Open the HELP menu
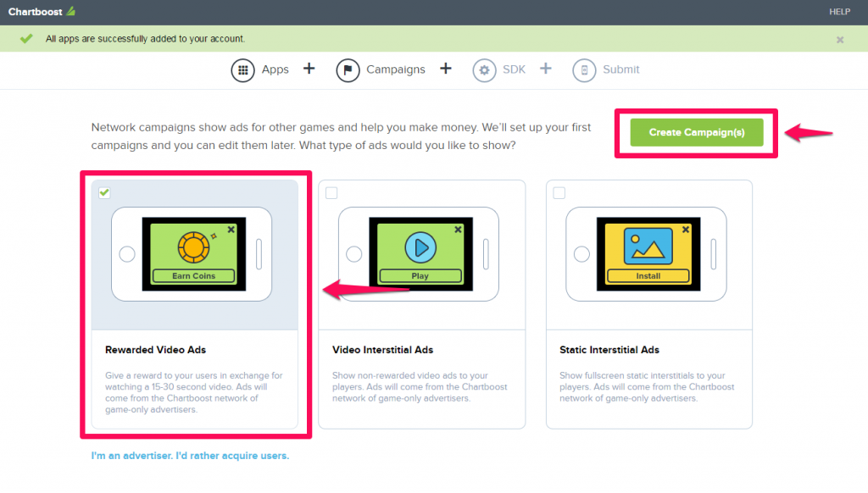 [839, 12]
